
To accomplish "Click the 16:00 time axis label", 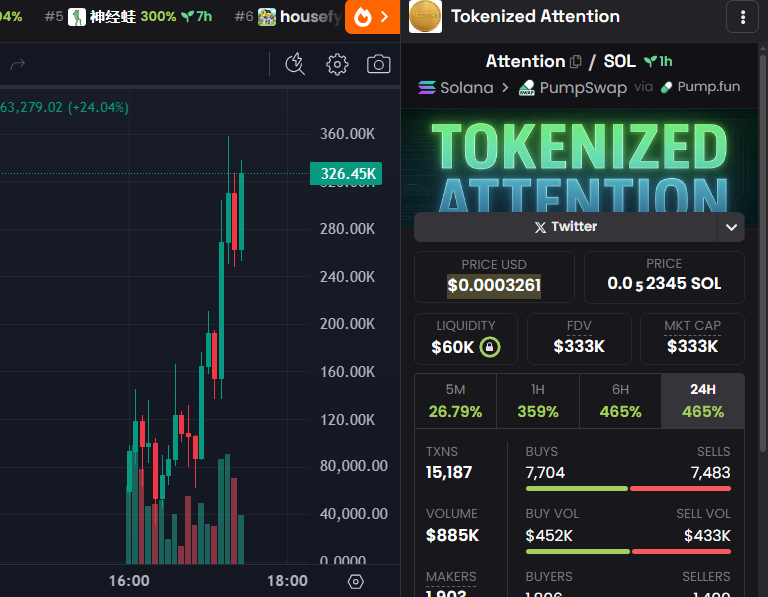I will (129, 581).
